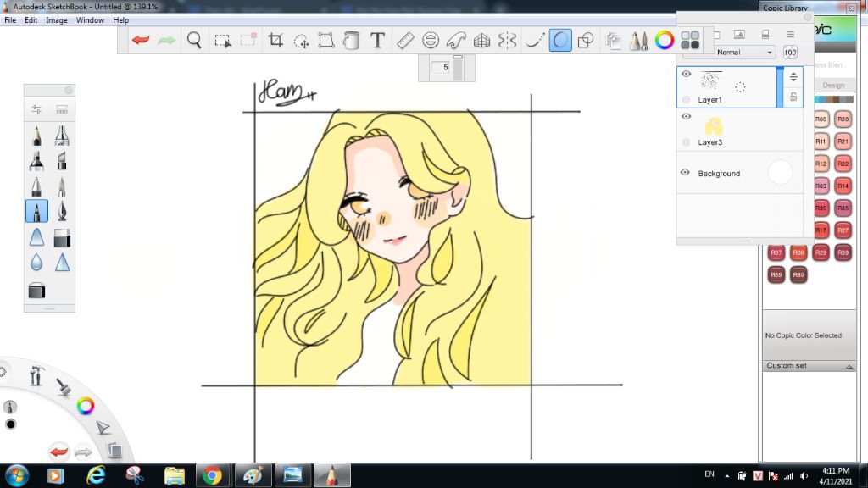Open the Window menu
Screen dimensions: 868x488
(90, 20)
